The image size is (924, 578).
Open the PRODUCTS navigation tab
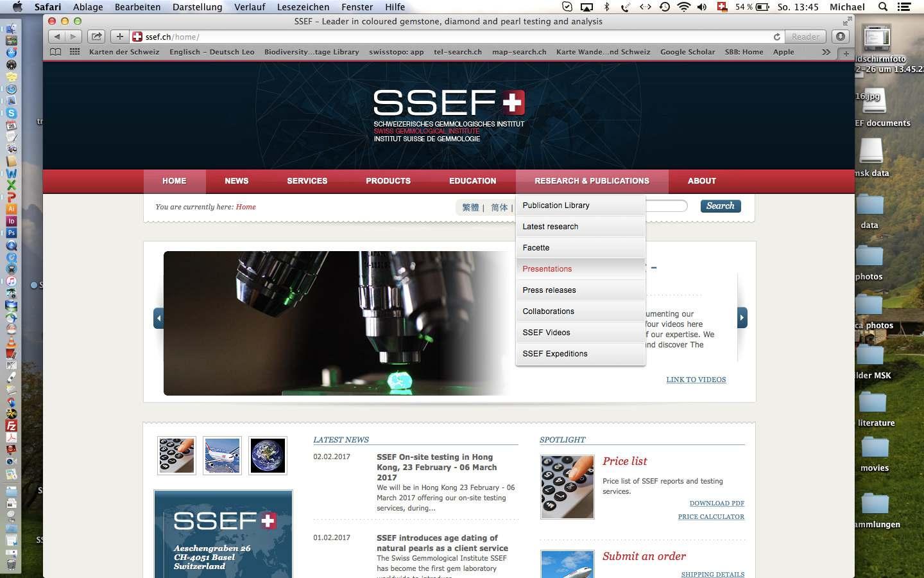388,181
